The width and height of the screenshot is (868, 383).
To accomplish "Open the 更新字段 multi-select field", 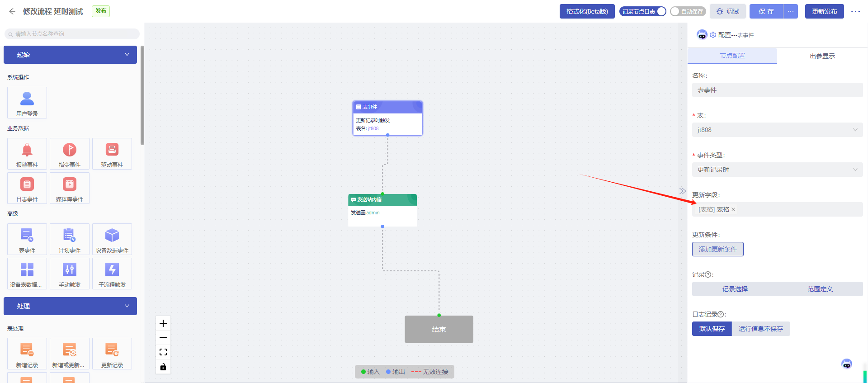I will (x=778, y=209).
